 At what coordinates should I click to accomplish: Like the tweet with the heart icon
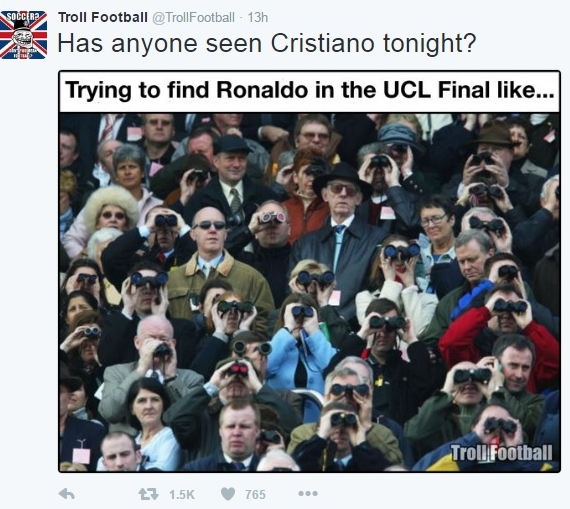click(x=228, y=494)
